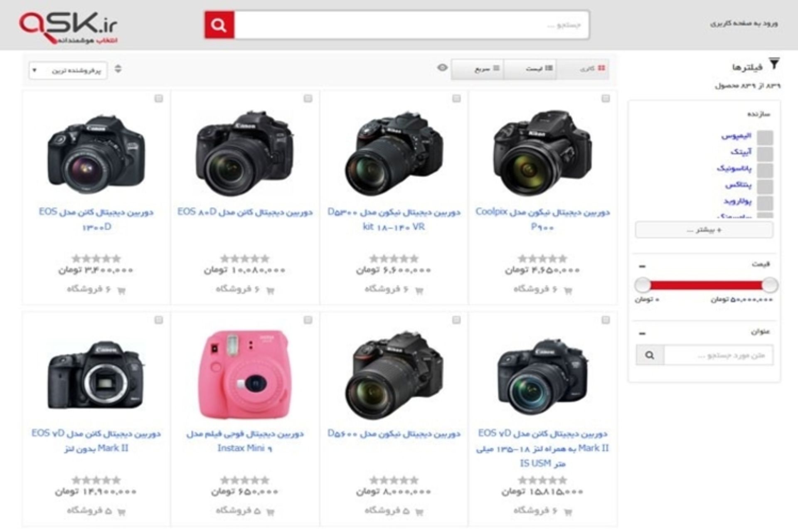Image resolution: width=798 pixels, height=532 pixels.
Task: Click cart icon under EOS 7D Mark II body-only (بدون لنز)
Action: [x=121, y=512]
